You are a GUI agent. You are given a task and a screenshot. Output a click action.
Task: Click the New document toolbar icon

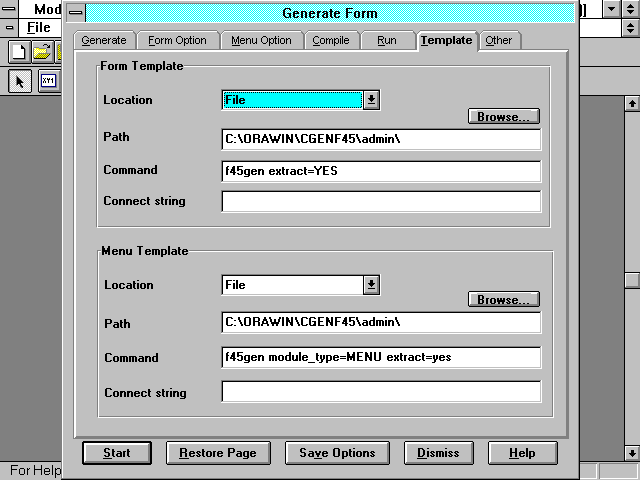pyautogui.click(x=18, y=52)
